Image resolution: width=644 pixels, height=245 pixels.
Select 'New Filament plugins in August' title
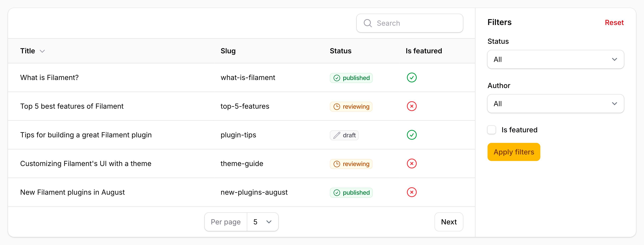pos(72,192)
